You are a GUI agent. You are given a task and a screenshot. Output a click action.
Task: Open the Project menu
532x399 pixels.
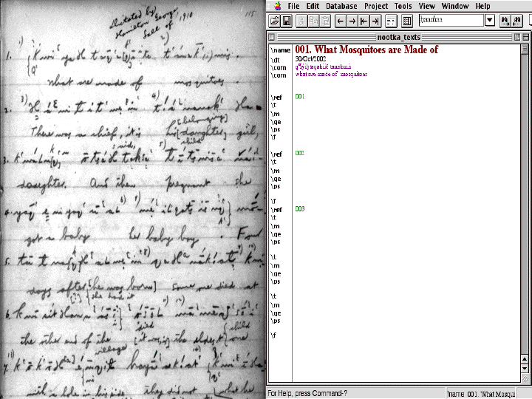coord(376,6)
